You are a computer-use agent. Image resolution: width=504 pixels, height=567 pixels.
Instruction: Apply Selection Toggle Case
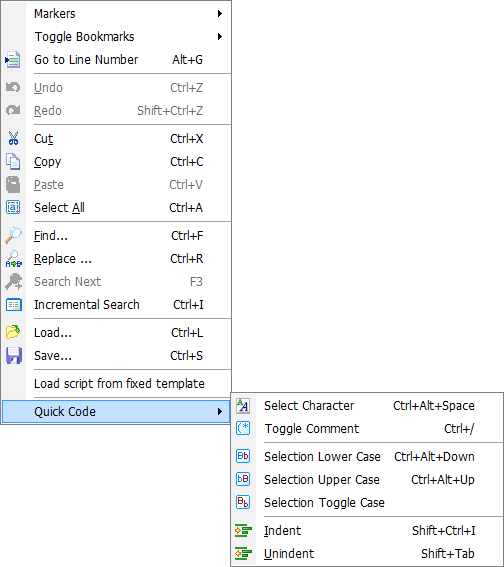pos(367,502)
